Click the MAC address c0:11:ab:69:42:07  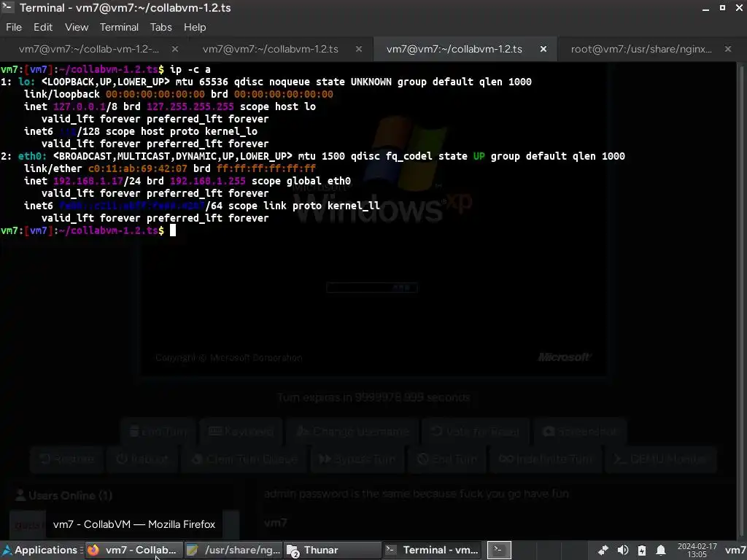138,168
